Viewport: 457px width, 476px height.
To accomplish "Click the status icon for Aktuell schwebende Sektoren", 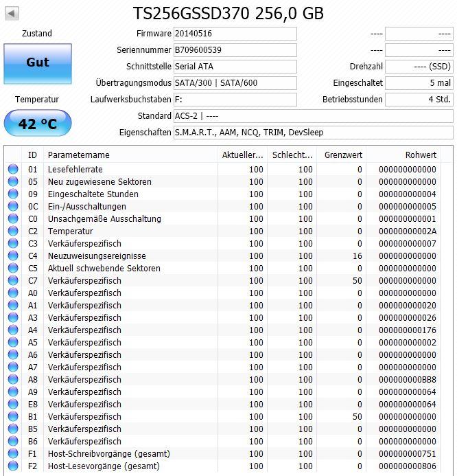I will [x=13, y=268].
